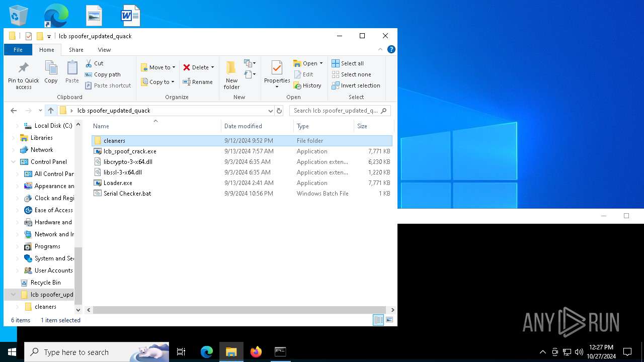This screenshot has height=362, width=644.
Task: Click Copy path command
Action: tap(103, 74)
